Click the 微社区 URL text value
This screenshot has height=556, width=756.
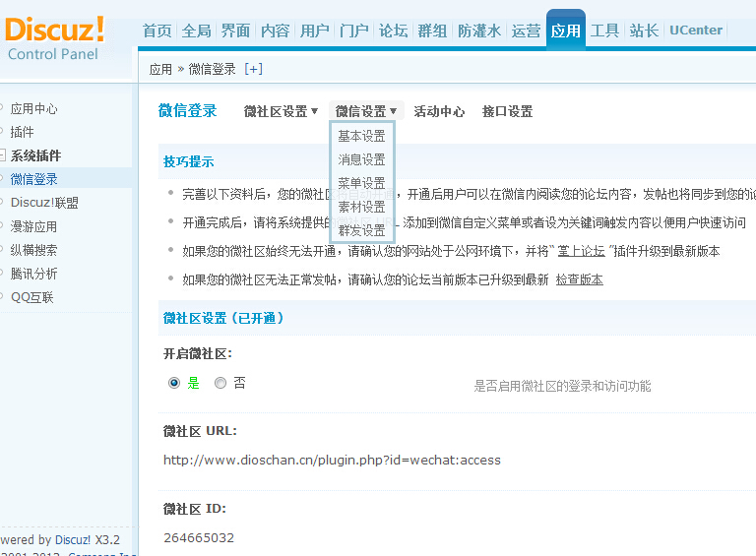click(x=332, y=461)
